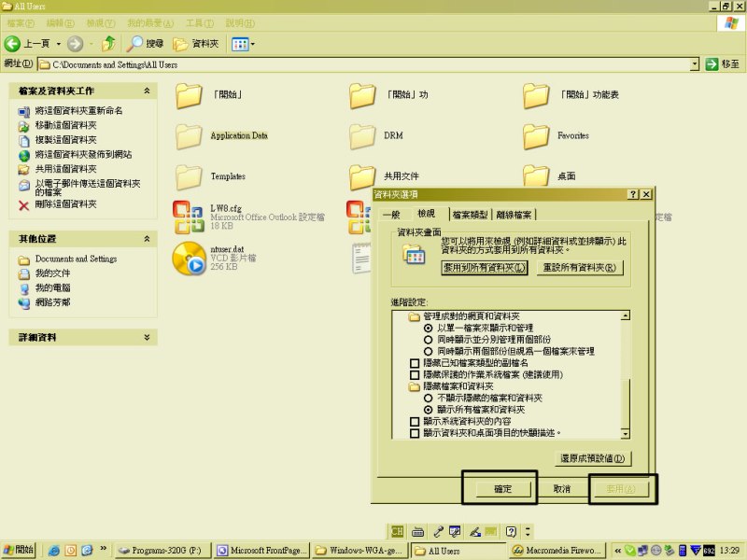Select the Favorites folder icon
This screenshot has width=747, height=560.
(536, 136)
